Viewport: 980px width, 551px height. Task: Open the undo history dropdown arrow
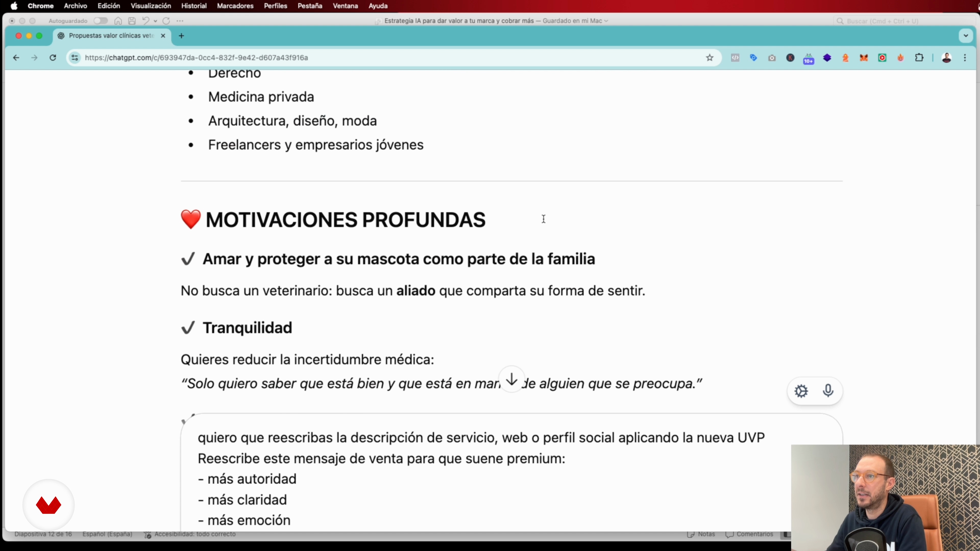point(155,21)
